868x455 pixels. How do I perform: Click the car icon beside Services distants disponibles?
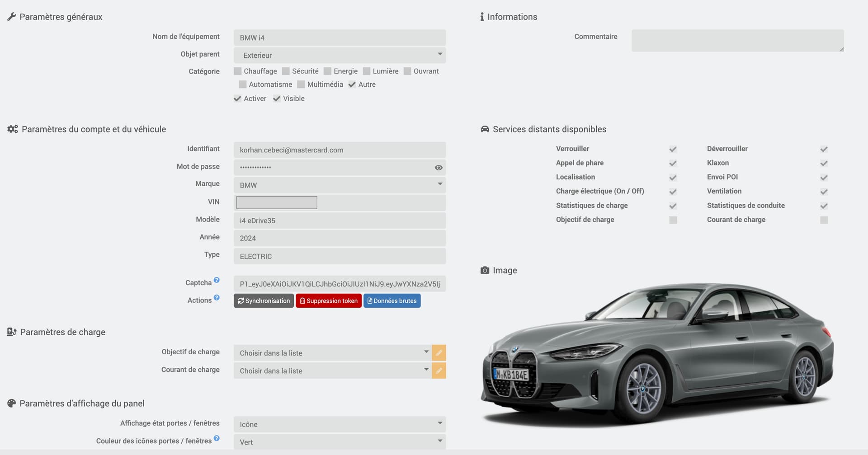tap(485, 129)
